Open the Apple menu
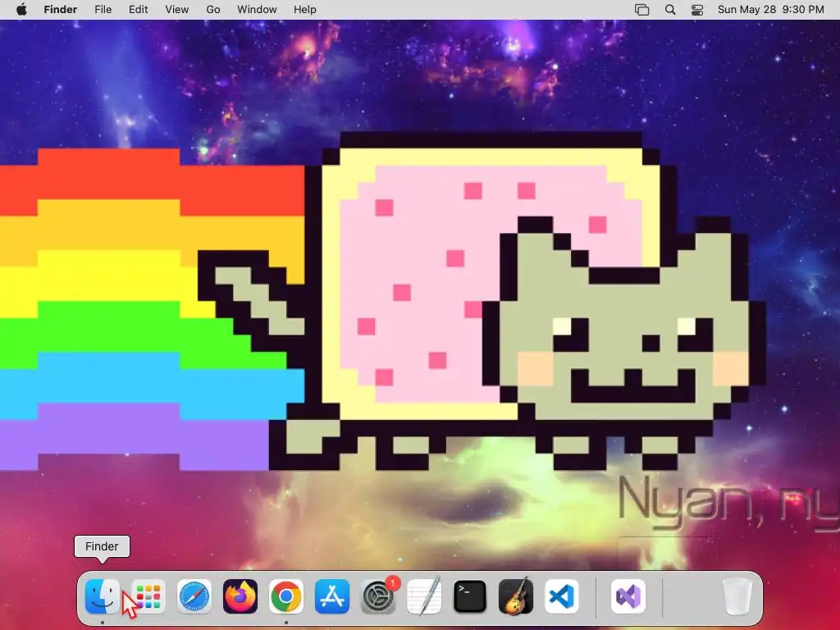Image resolution: width=840 pixels, height=630 pixels. coord(21,10)
